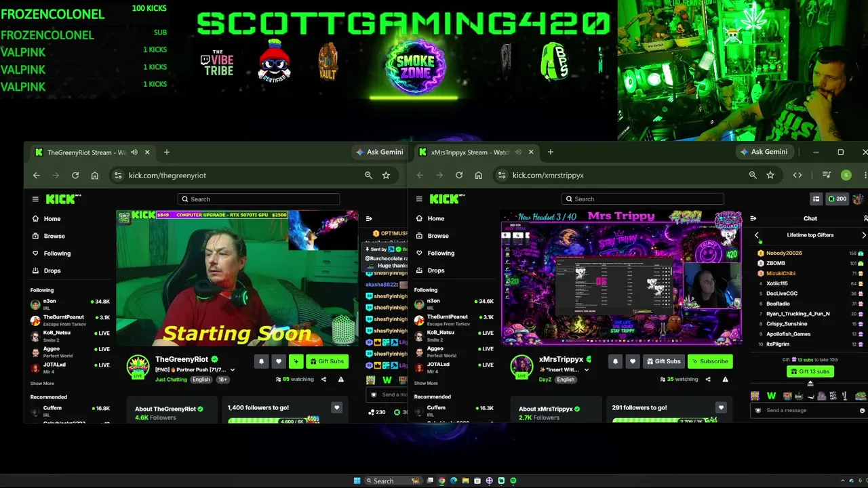Open Drops in xMrsTrippyx window sidebar
The width and height of the screenshot is (868, 488).
(431, 270)
